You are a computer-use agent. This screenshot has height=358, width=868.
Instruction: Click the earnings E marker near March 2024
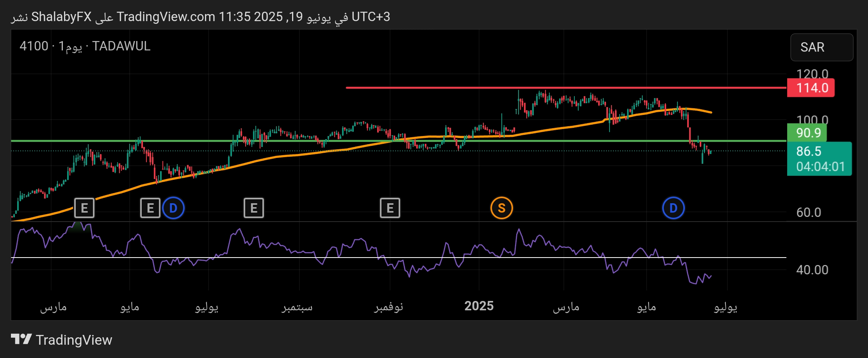[x=84, y=208]
